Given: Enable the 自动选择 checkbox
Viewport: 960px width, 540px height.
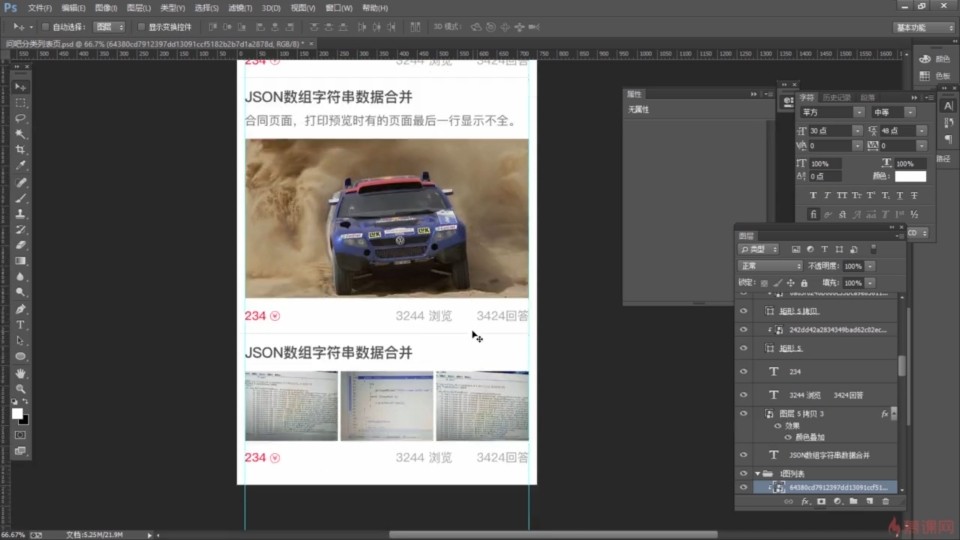Looking at the screenshot, I should (x=47, y=27).
